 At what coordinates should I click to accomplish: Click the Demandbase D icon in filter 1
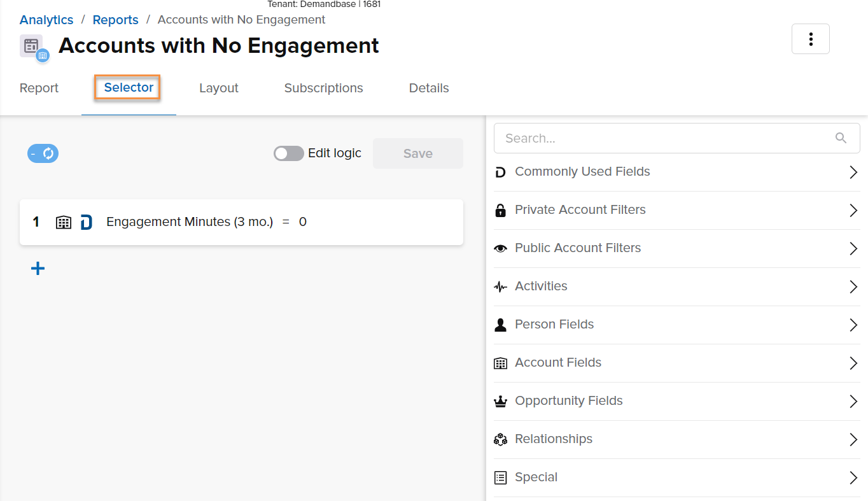click(87, 222)
